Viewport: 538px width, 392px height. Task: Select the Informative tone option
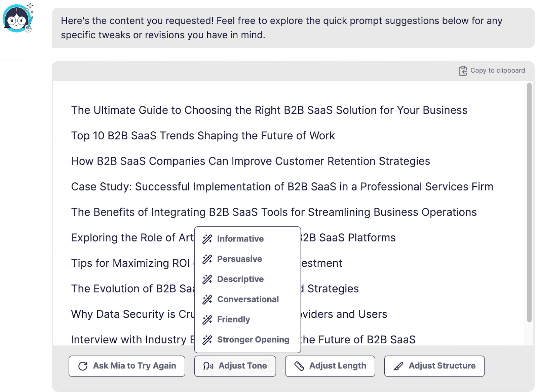[x=240, y=238]
